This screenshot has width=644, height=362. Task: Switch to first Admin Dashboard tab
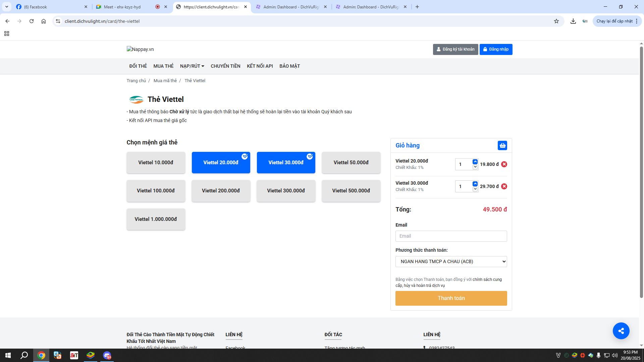point(291,7)
